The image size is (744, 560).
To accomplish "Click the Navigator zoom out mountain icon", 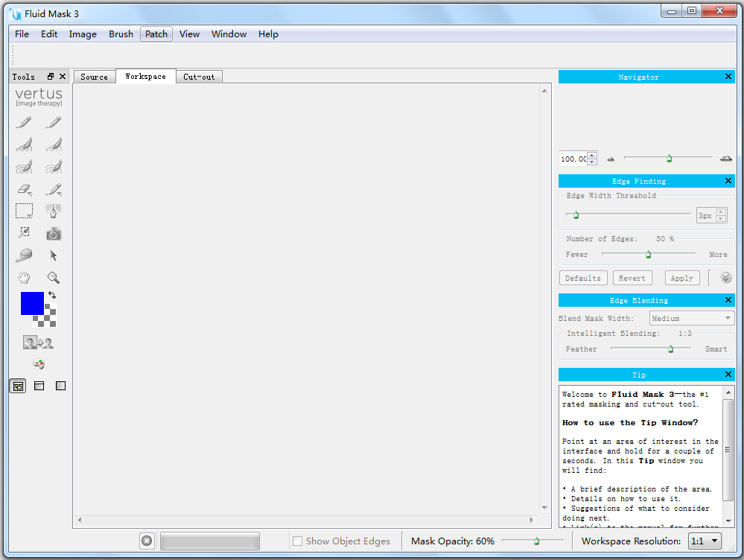I will pyautogui.click(x=611, y=159).
